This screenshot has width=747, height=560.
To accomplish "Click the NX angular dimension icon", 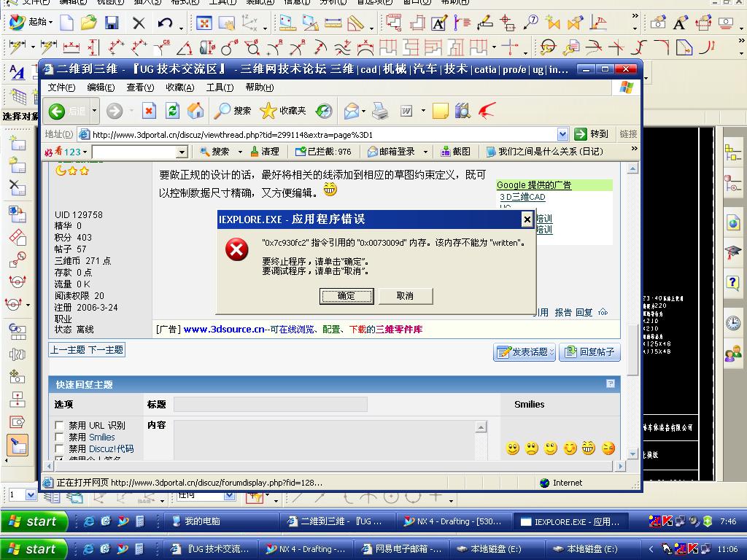I will (185, 47).
